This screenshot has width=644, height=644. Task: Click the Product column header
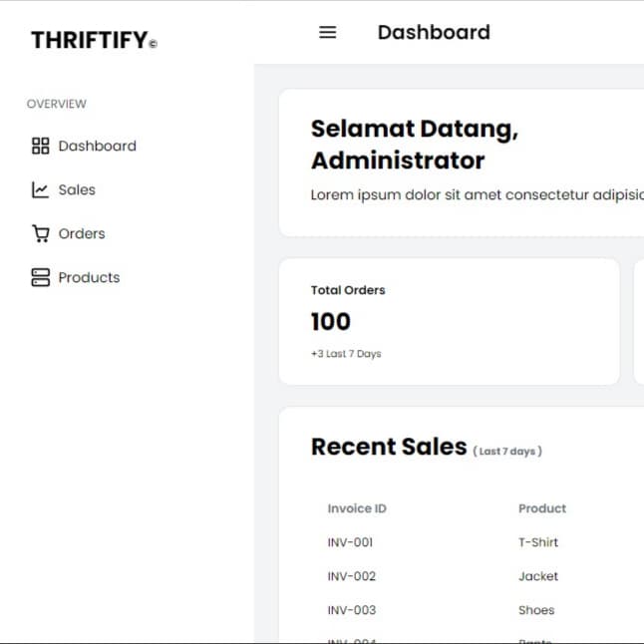coord(542,508)
